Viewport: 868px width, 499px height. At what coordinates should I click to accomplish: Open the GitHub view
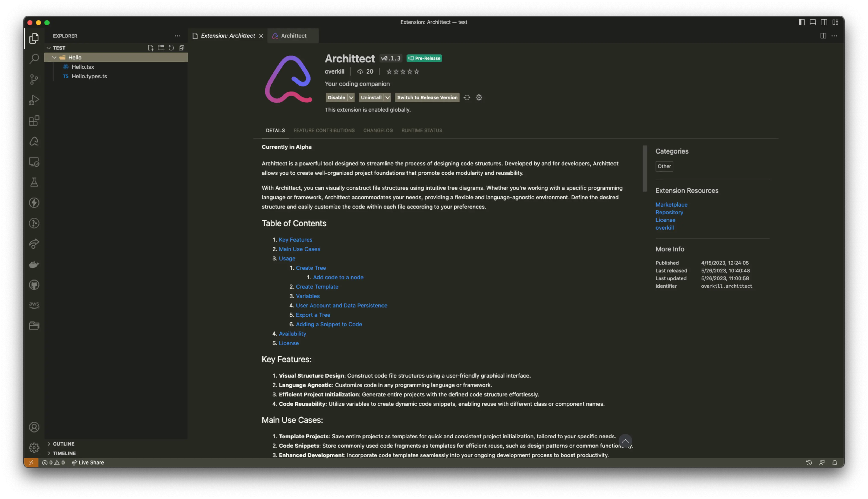point(34,285)
